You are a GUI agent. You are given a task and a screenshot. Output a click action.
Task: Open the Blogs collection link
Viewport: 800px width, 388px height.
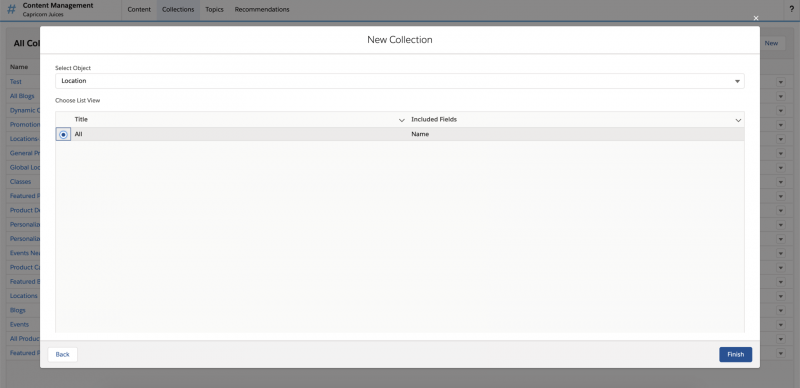tap(18, 310)
